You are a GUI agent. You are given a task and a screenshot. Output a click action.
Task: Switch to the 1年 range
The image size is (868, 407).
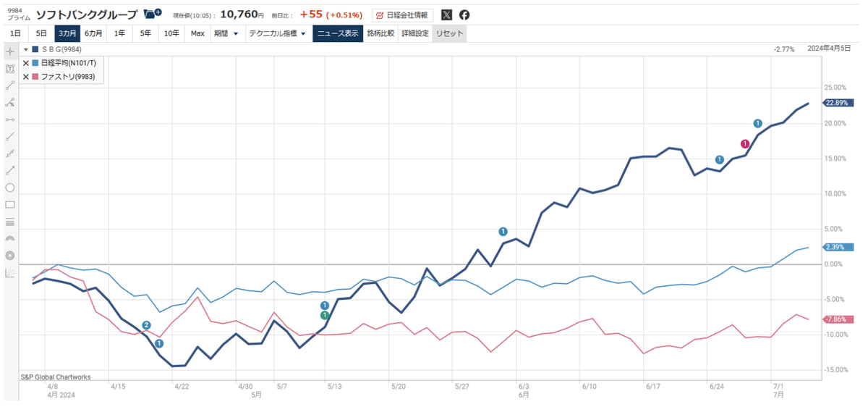(x=120, y=33)
